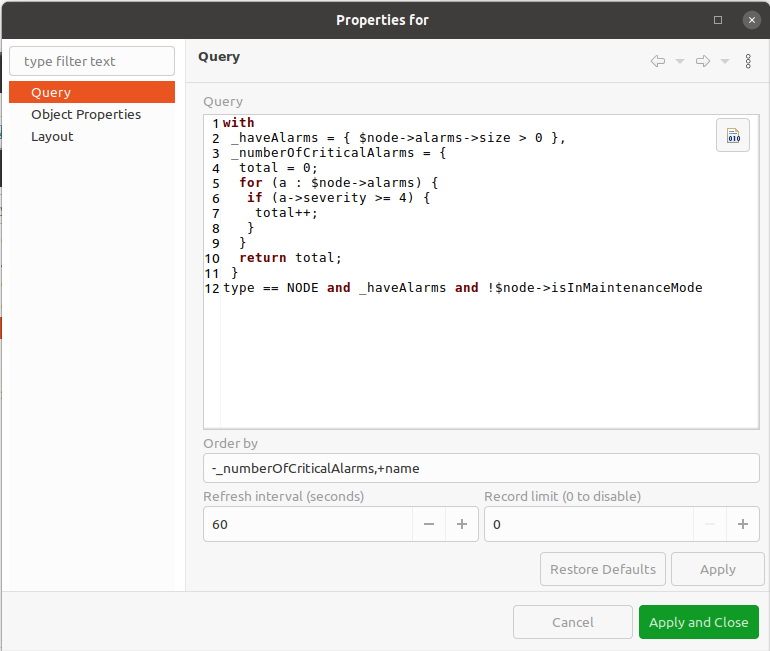Select the Query page in the sidebar
Image resolution: width=770 pixels, height=651 pixels.
click(x=92, y=92)
